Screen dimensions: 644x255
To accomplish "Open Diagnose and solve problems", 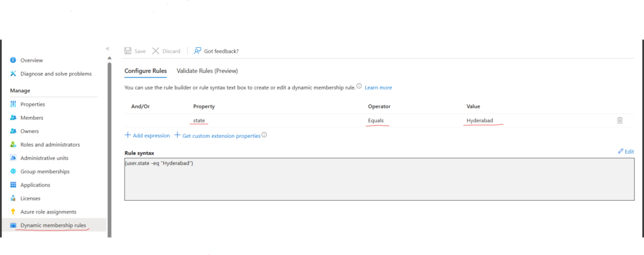I will pyautogui.click(x=55, y=74).
